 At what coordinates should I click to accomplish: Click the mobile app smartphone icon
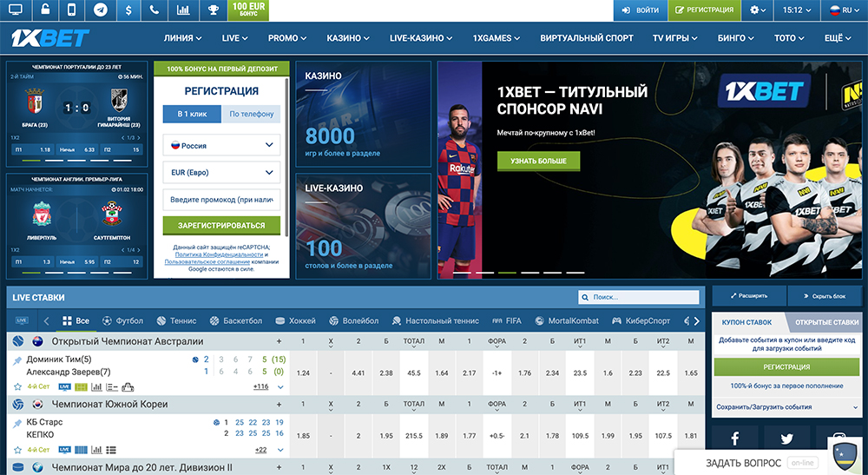pyautogui.click(x=71, y=10)
